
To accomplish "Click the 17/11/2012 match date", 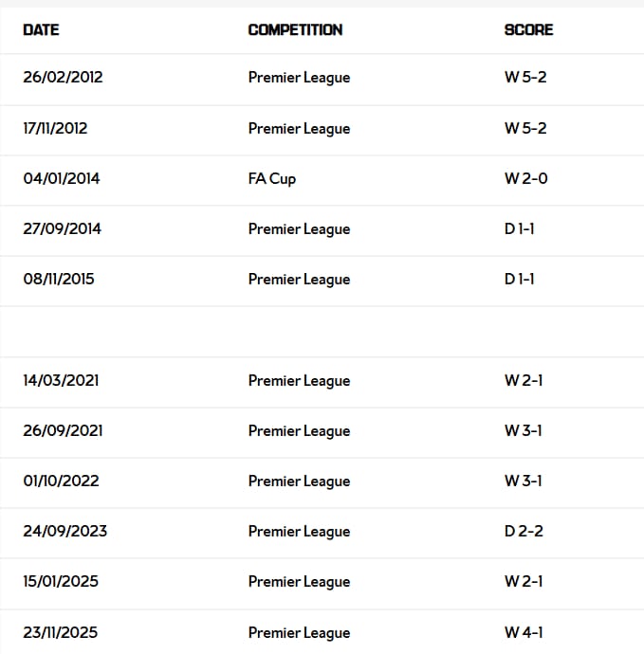I will [x=55, y=128].
